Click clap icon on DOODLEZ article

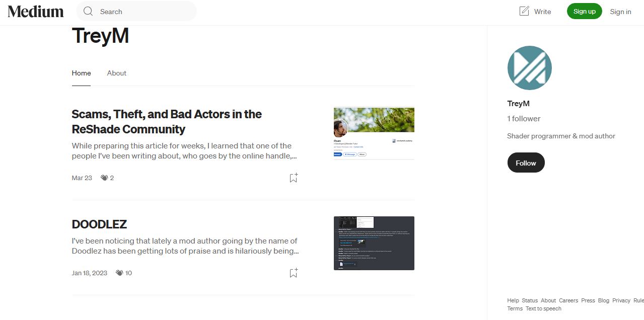pos(119,273)
